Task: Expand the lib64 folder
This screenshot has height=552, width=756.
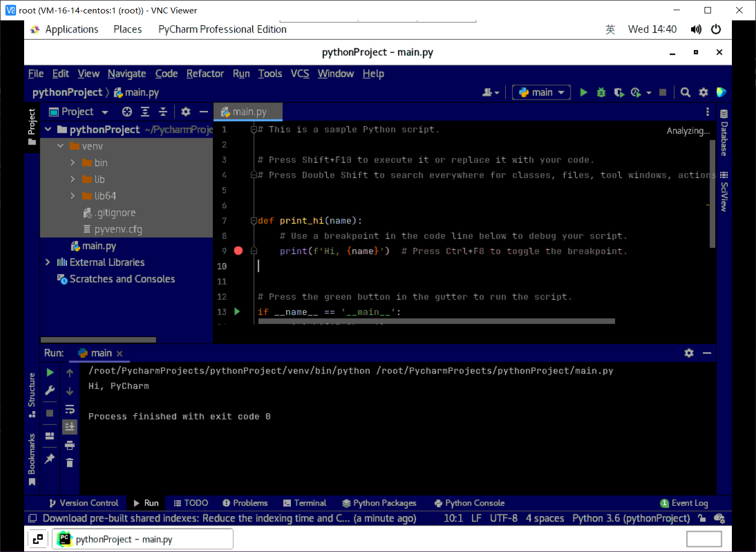Action: 73,196
